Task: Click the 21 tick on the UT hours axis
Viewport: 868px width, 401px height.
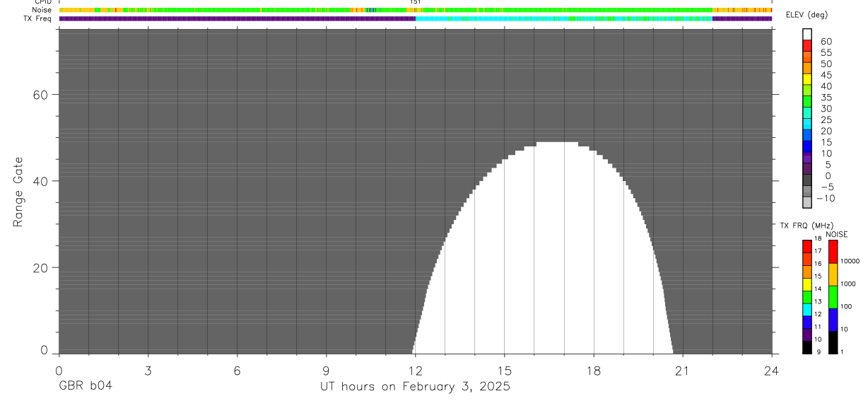Action: [683, 370]
